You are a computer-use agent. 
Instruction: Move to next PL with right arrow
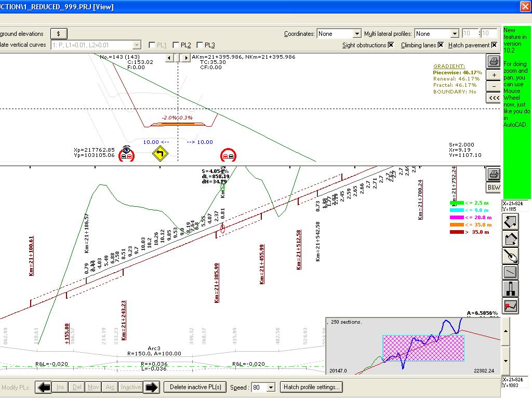point(151,387)
